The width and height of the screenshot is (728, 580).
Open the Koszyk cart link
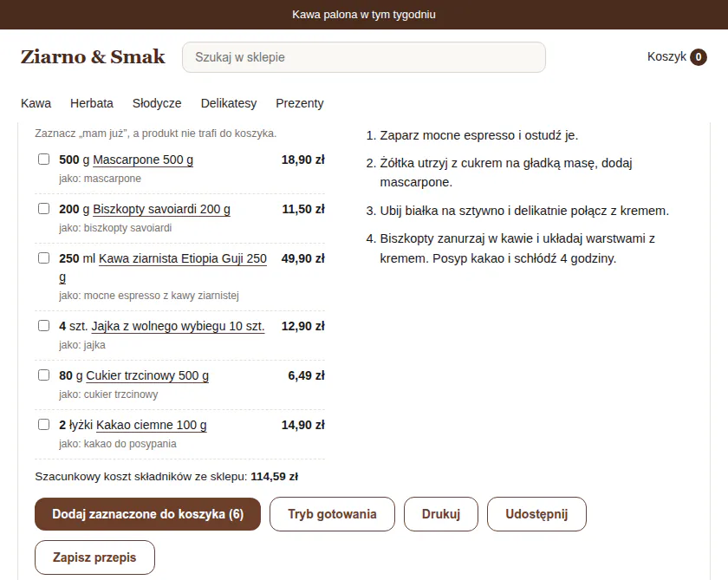click(x=677, y=56)
